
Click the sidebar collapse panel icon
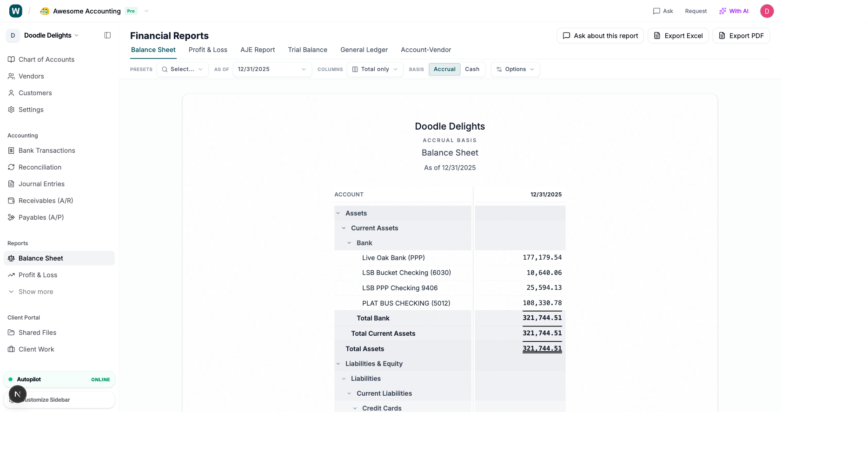coord(107,35)
